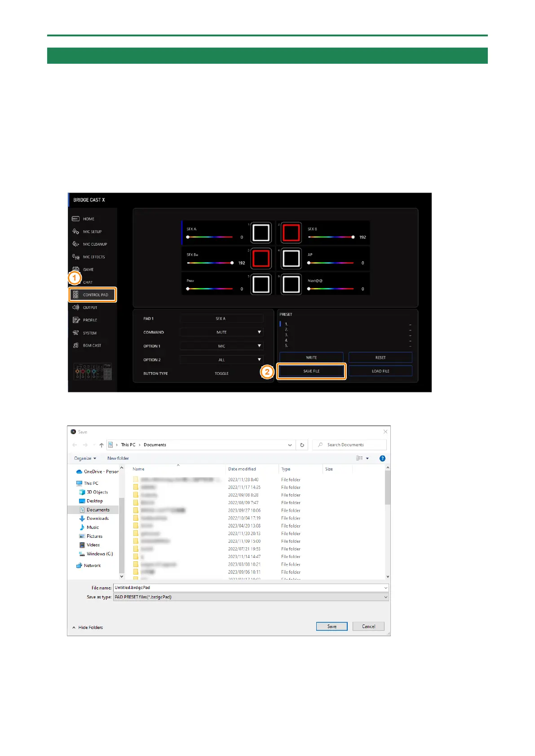Refresh the Documents folder listing

coord(302,445)
